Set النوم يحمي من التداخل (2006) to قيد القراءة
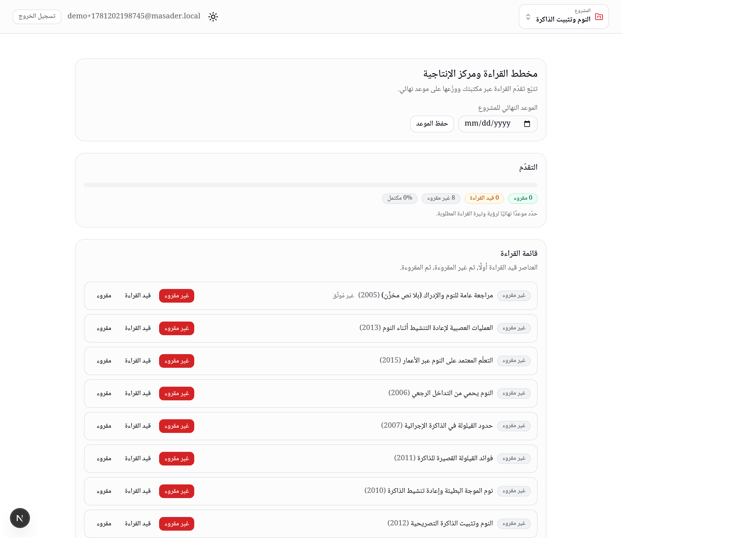 point(138,393)
